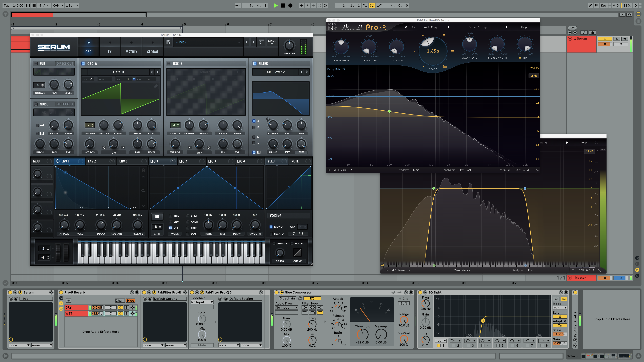Viewport: 644px width, 362px height.
Task: Save preset with Serum floppy disk icon
Action: (169, 42)
